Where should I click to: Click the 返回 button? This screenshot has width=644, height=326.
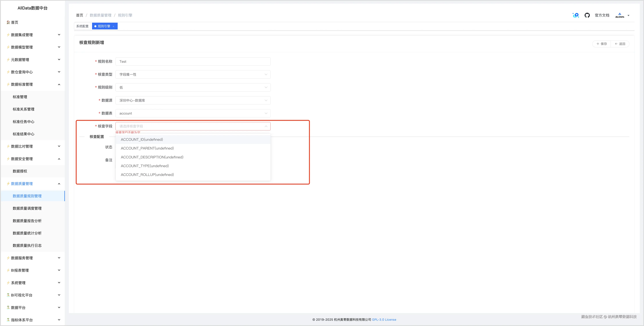[620, 44]
